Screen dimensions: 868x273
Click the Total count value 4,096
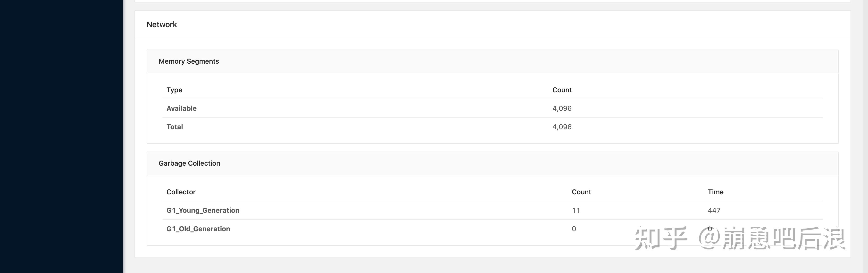[561, 127]
